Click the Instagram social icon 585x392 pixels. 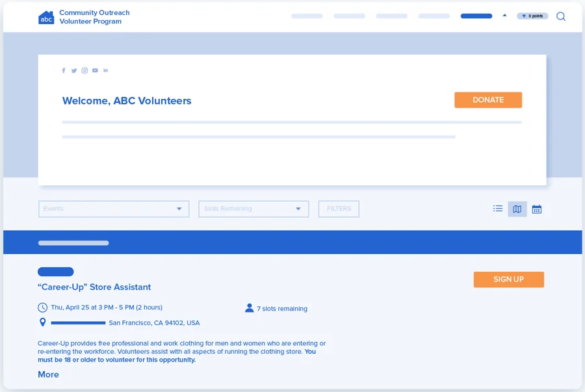[84, 70]
